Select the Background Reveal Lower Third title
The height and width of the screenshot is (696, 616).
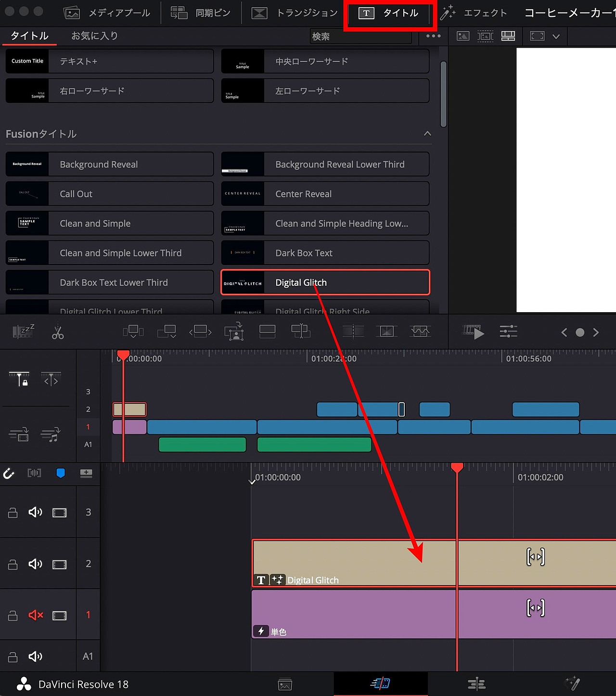[x=325, y=165]
